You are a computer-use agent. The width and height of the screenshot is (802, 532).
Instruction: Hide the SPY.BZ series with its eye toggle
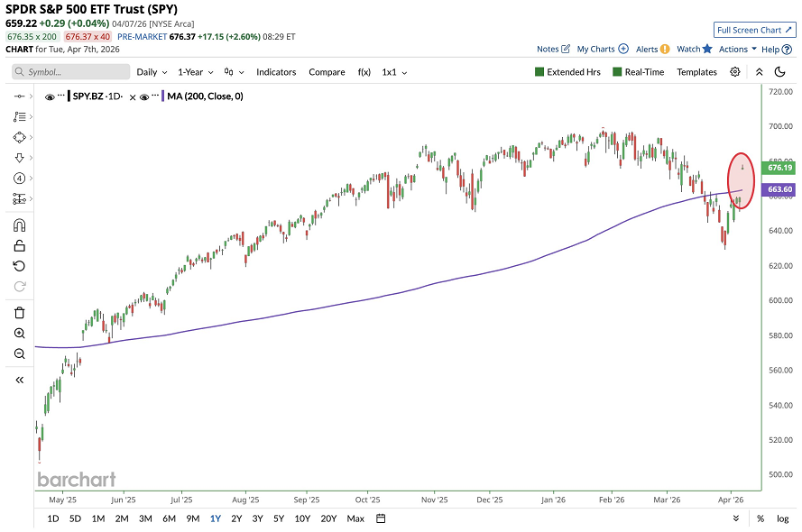point(50,97)
